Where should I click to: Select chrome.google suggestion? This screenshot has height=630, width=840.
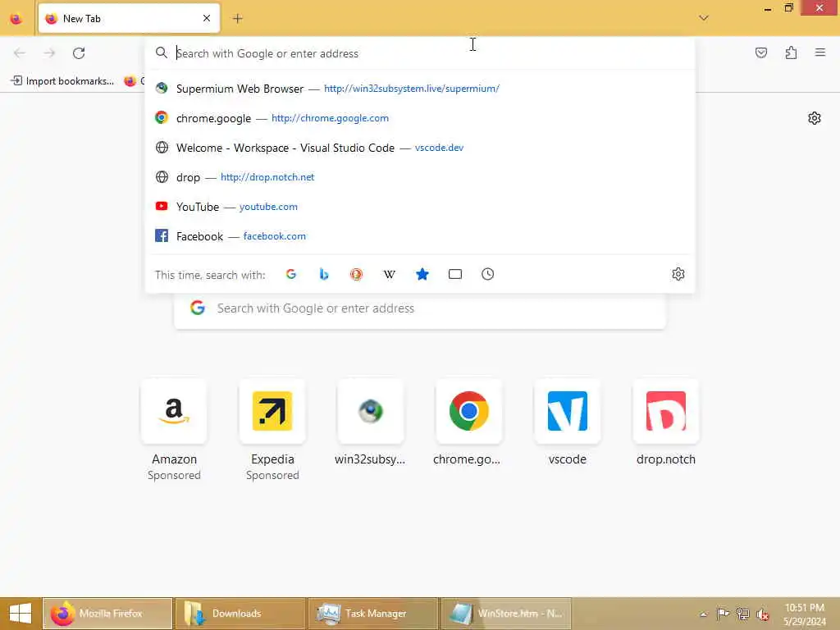(x=420, y=118)
